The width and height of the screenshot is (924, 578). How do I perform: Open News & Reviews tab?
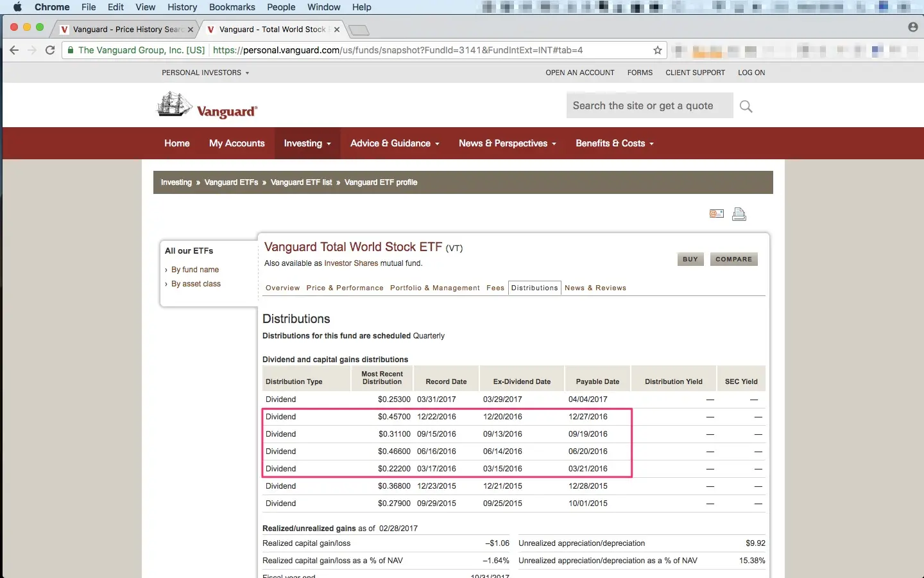(595, 288)
